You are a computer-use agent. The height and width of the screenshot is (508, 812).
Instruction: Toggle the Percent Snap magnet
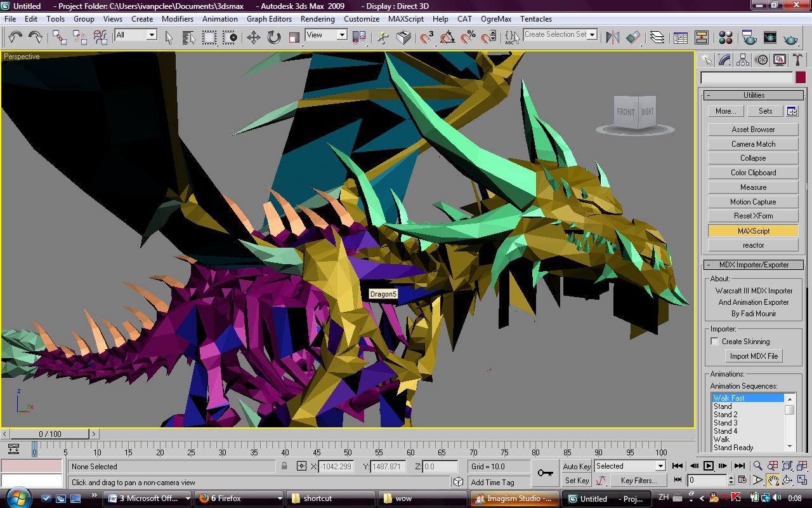coord(468,37)
